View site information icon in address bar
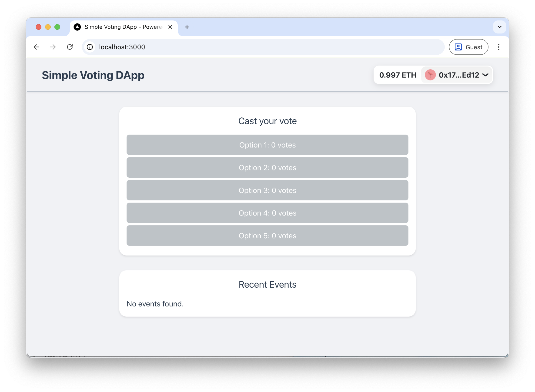The height and width of the screenshot is (392, 535). (x=90, y=47)
